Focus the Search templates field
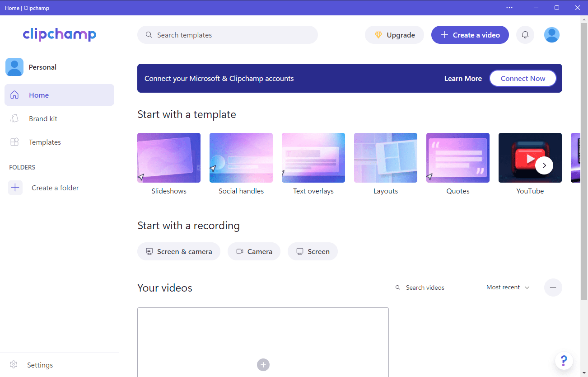588x377 pixels. pyautogui.click(x=228, y=35)
